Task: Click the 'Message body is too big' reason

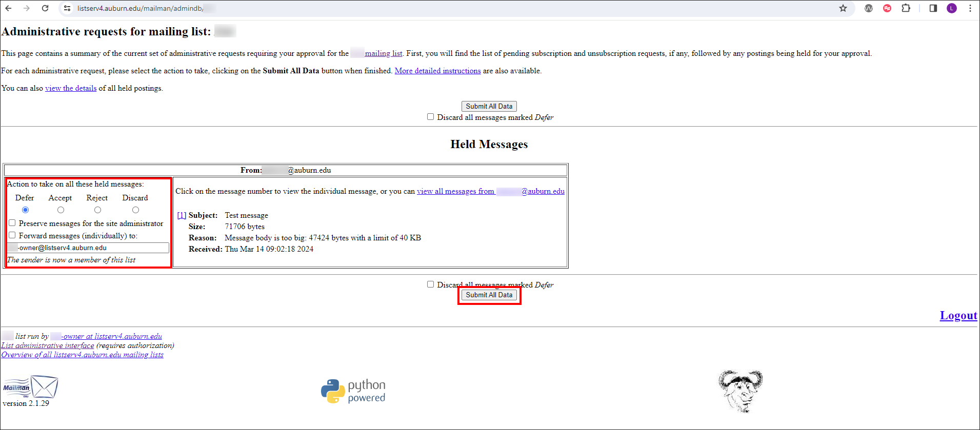Action: [x=323, y=238]
